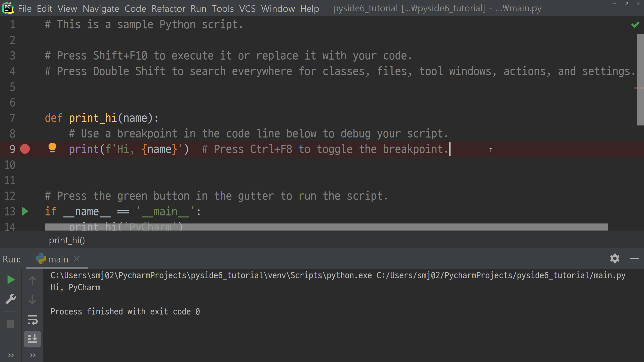Rerun main with the green play button
644x362 pixels.
pyautogui.click(x=11, y=280)
